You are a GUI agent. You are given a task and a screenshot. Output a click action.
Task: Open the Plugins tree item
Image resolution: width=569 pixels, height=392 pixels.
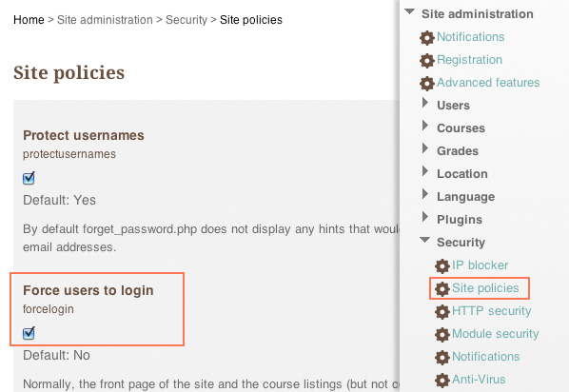(x=460, y=220)
